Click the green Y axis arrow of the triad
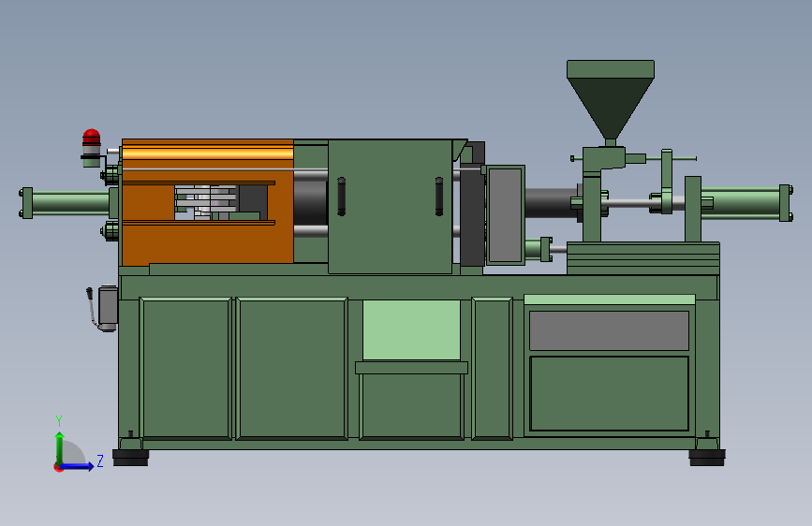The height and width of the screenshot is (526, 812). coord(60,447)
